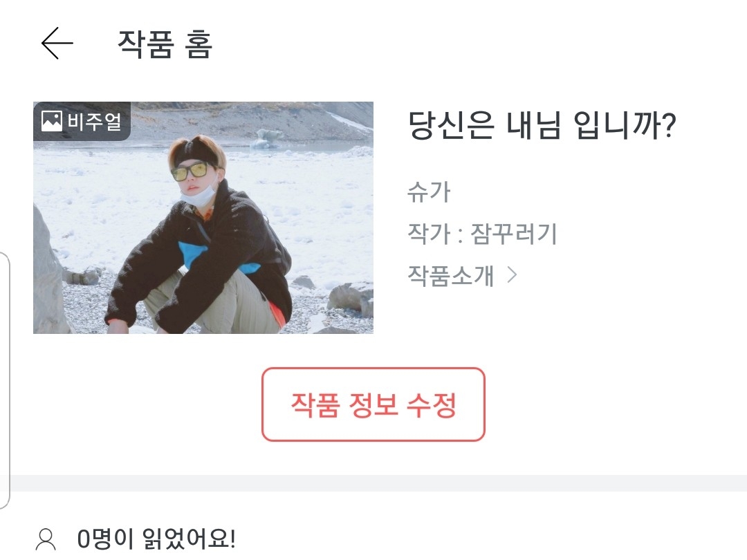Tap the yellow sunglasses in the cover photo
This screenshot has height=560, width=747.
coord(189,172)
